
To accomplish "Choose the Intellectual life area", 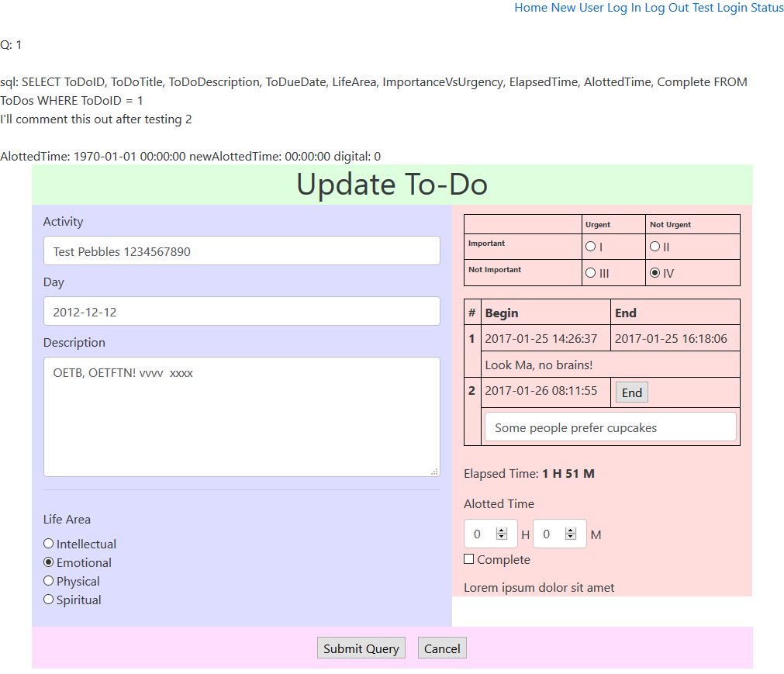I will tap(49, 544).
